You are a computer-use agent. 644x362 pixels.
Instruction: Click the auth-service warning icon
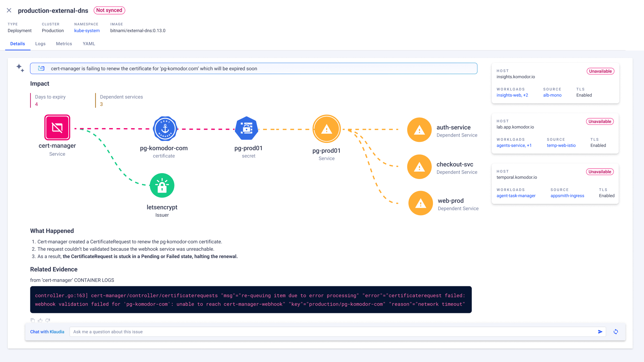point(419,130)
